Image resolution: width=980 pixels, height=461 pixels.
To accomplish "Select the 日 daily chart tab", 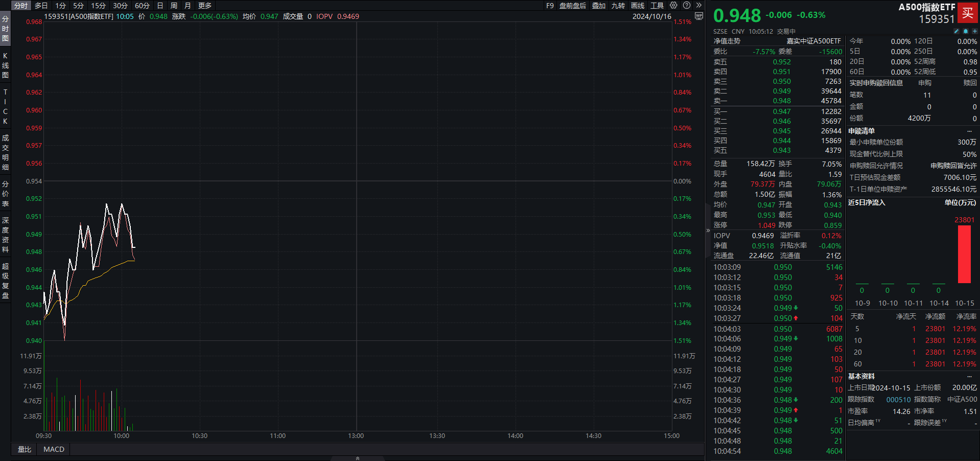I will [x=160, y=6].
